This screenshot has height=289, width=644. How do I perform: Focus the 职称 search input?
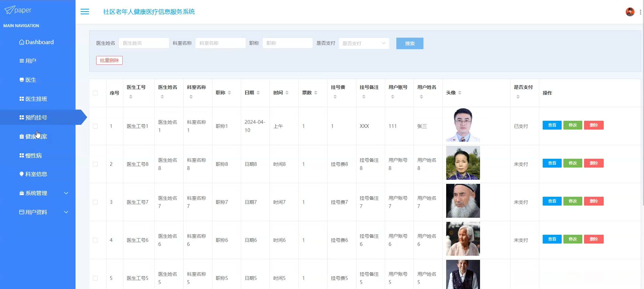(x=288, y=43)
